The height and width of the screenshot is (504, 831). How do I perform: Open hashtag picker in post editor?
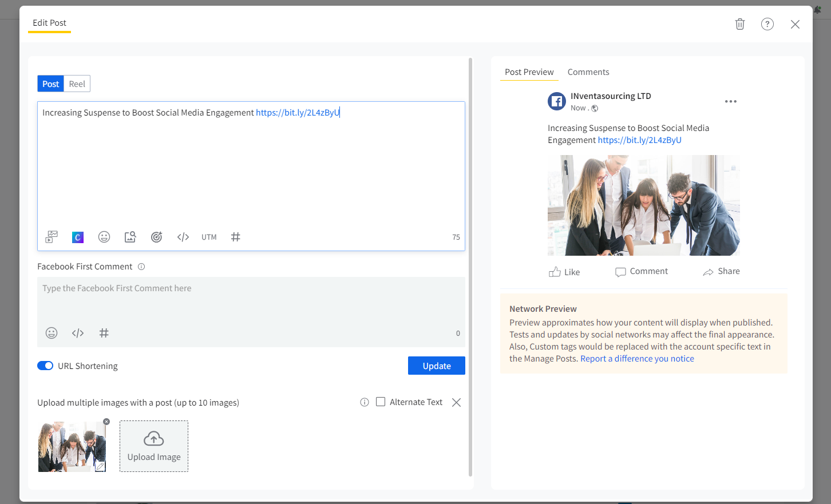coord(235,237)
